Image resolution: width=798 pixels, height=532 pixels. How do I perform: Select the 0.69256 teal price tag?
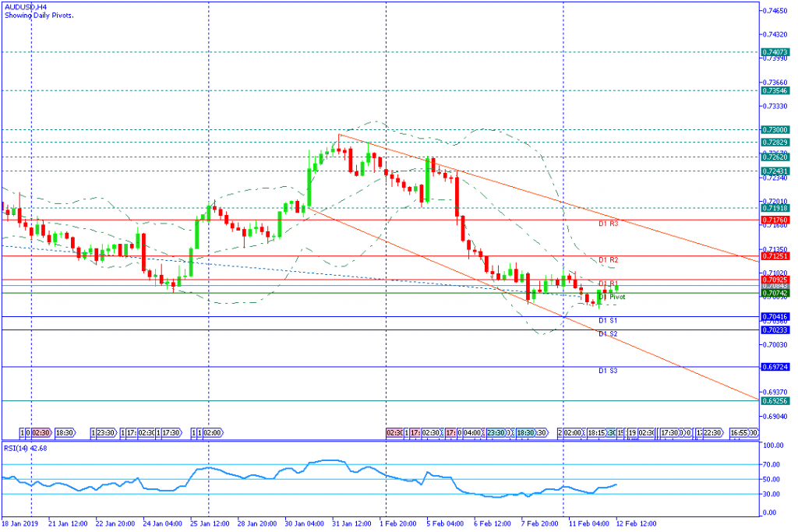(775, 401)
